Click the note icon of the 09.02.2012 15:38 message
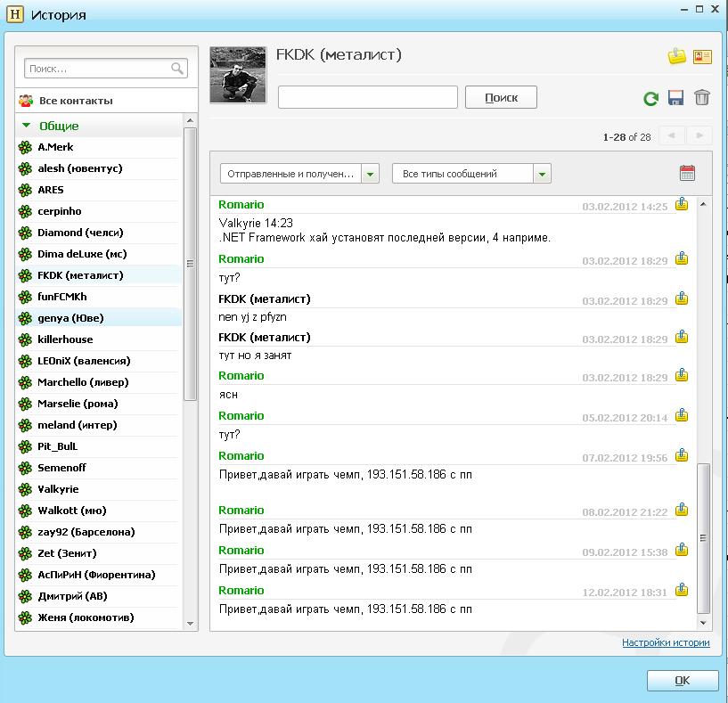728x703 pixels. (x=682, y=550)
